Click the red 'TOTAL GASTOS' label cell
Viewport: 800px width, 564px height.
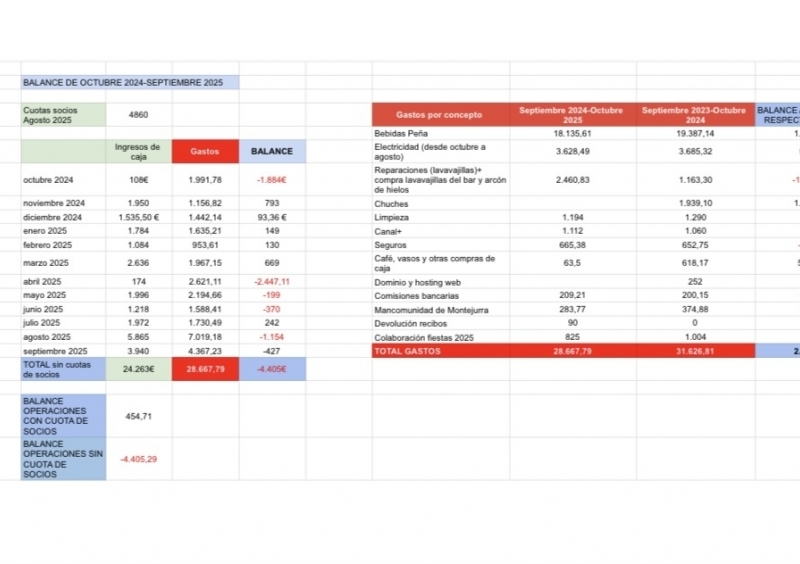coord(439,352)
